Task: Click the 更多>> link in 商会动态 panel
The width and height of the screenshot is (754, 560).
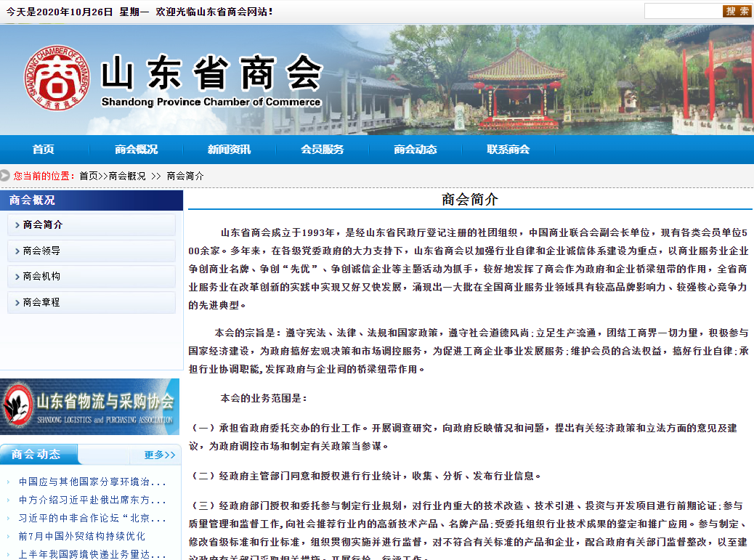Action: click(159, 455)
